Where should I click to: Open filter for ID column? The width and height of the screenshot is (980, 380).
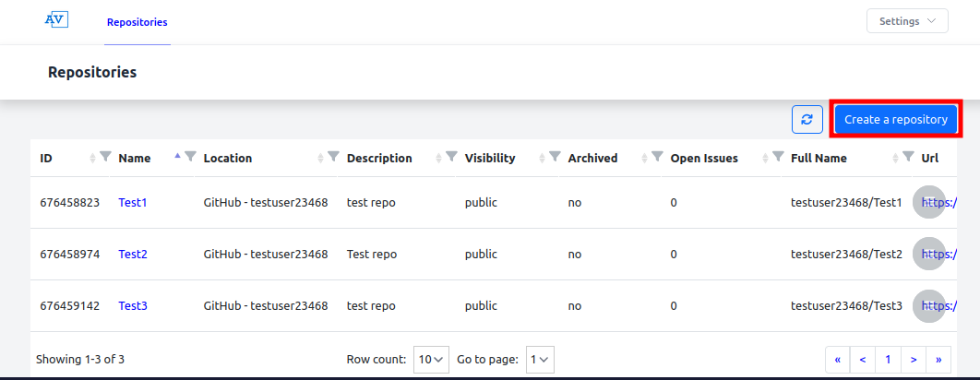pyautogui.click(x=105, y=157)
